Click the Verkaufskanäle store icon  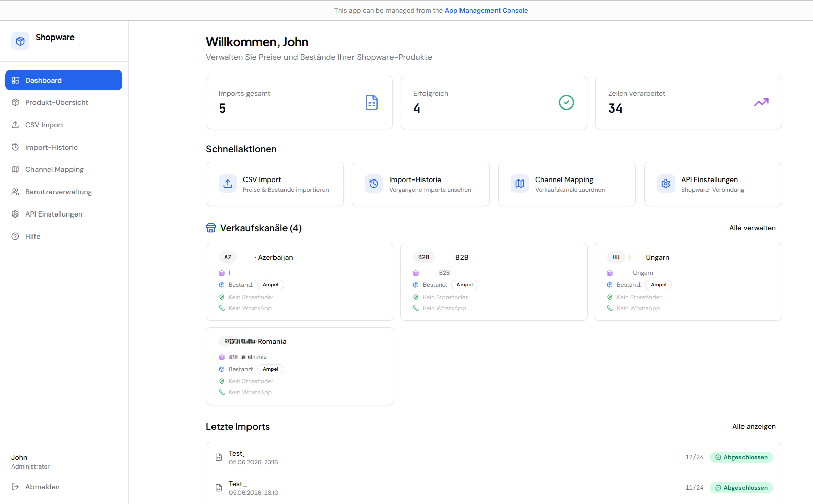(211, 228)
